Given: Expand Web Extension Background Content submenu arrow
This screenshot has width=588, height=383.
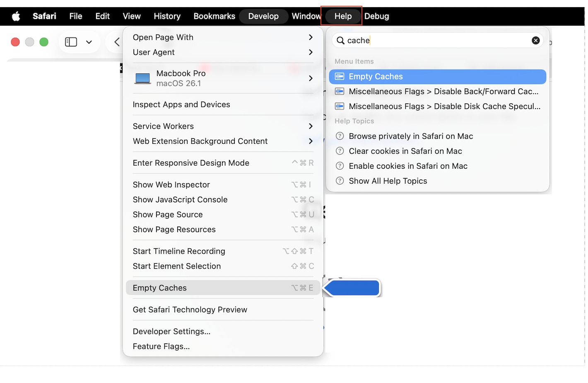Looking at the screenshot, I should pos(311,141).
